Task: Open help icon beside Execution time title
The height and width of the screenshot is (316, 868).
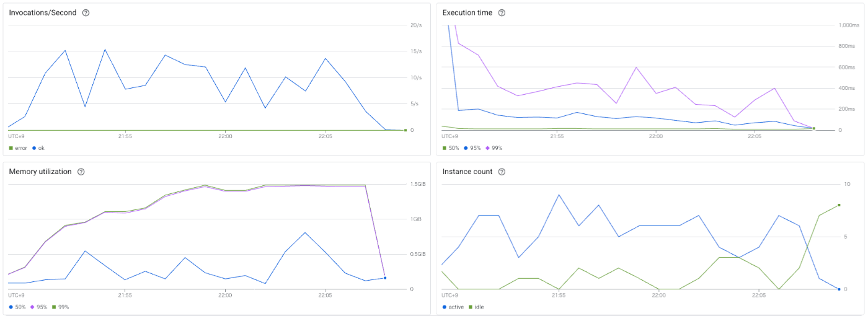Action: (x=502, y=13)
